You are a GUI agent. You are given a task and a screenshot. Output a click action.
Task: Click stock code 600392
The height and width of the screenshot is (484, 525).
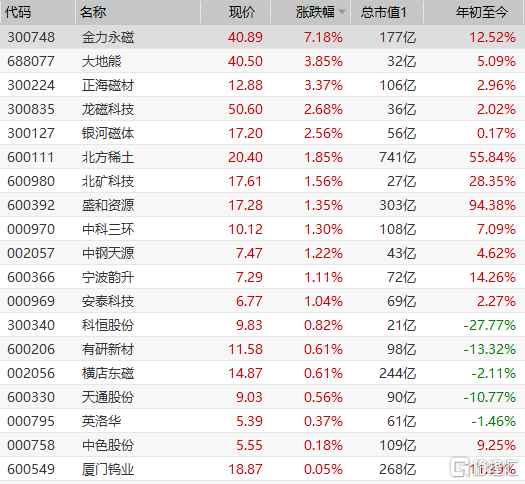31,205
